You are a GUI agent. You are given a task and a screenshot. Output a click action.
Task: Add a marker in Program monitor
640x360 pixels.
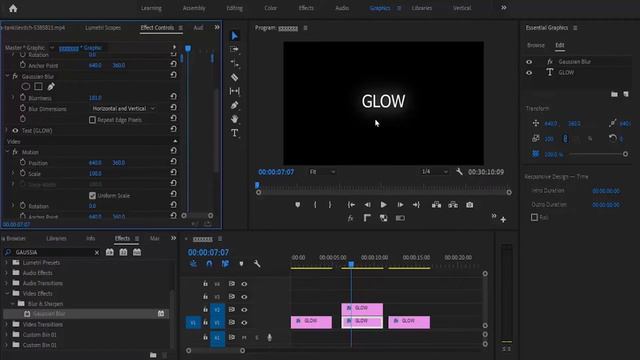point(298,205)
